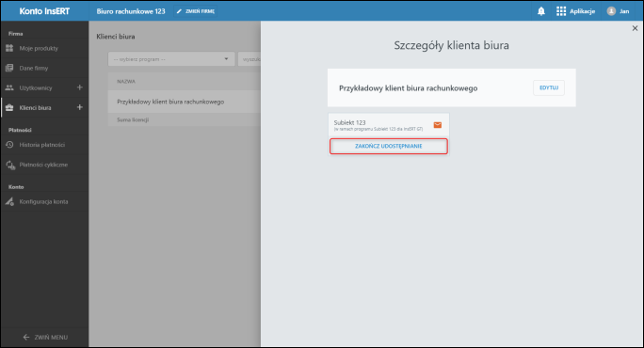The image size is (644, 348).
Task: Open Historia płatności in sidebar
Action: (44, 145)
